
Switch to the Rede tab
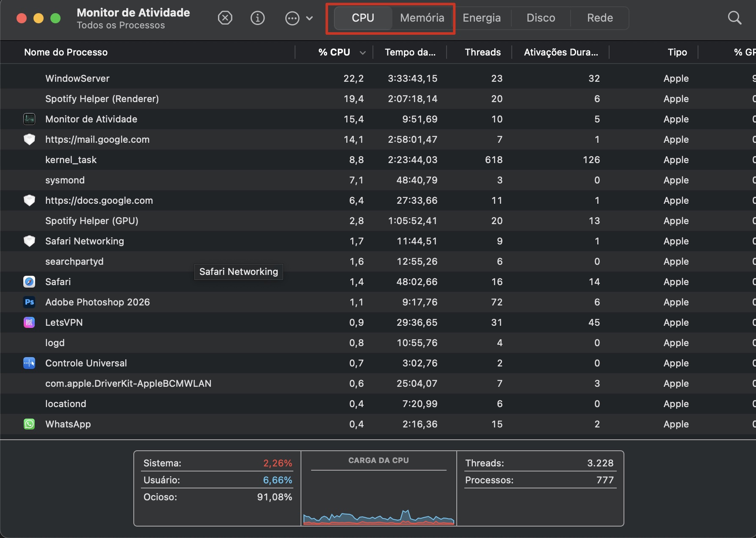point(599,18)
